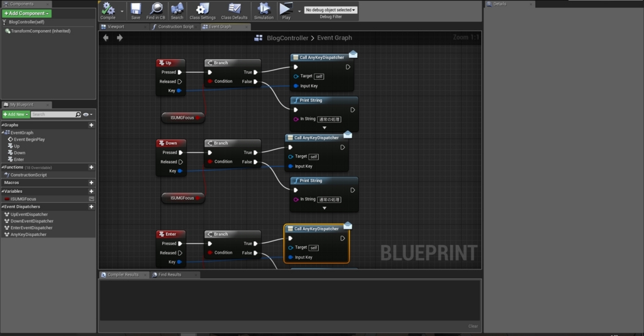Navigate forward in graph history
Screen dimensions: 644x336
pyautogui.click(x=119, y=38)
